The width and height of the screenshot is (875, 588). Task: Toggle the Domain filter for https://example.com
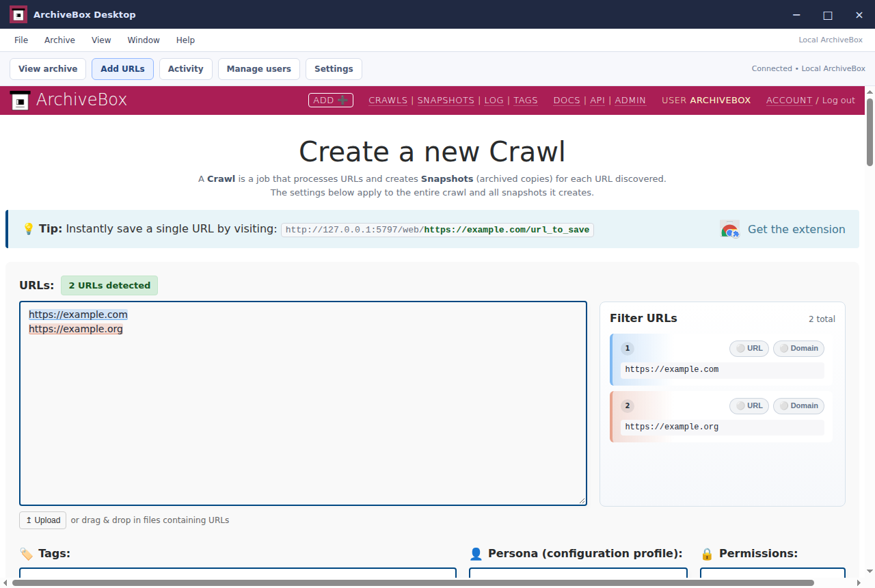(x=798, y=348)
